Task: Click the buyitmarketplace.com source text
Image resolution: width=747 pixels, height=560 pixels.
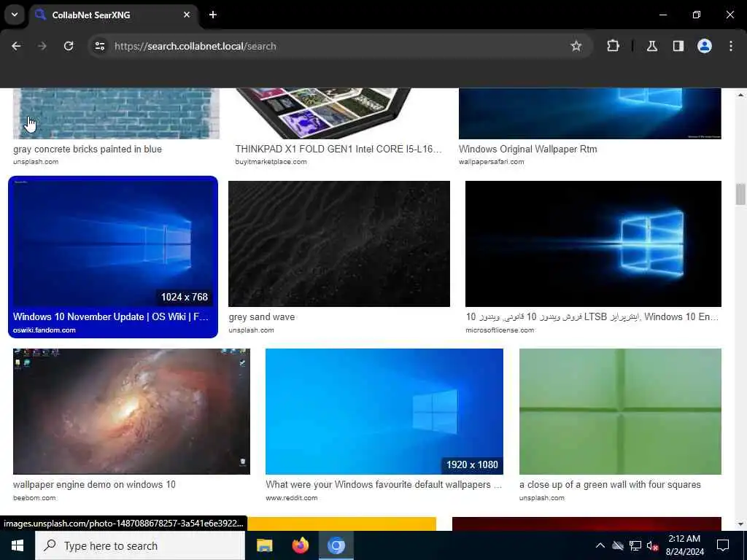Action: 271,162
